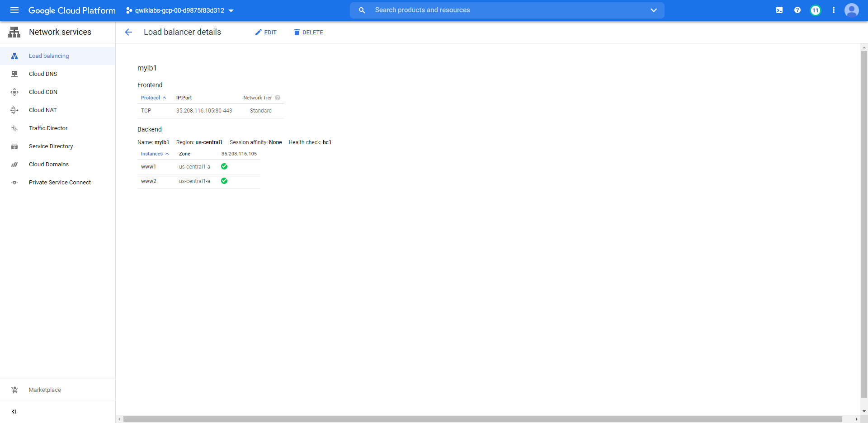868x423 pixels.
Task: Open the Help question mark icon
Action: (x=797, y=10)
